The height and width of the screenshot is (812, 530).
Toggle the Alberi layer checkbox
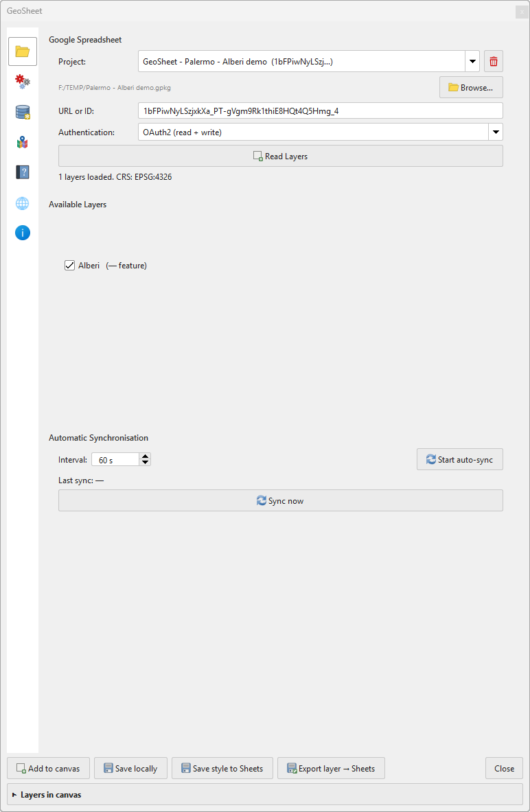69,266
